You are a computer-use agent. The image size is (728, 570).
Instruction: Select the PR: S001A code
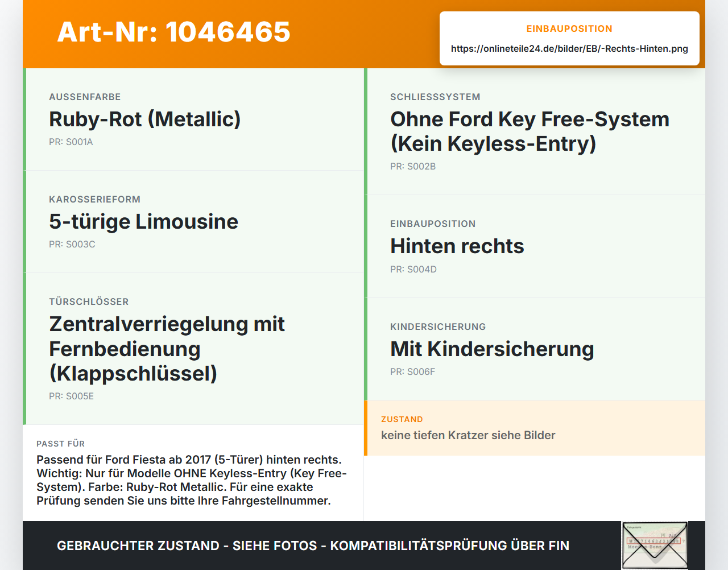pyautogui.click(x=71, y=142)
